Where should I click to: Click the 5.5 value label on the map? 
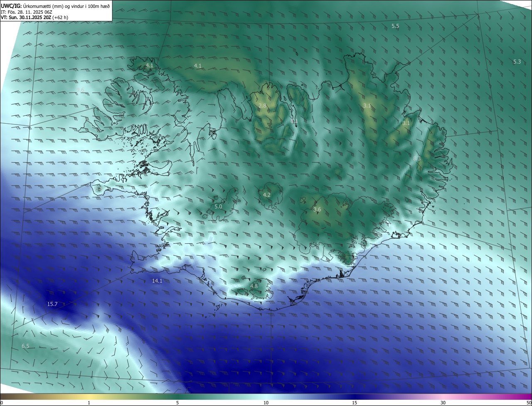point(395,26)
